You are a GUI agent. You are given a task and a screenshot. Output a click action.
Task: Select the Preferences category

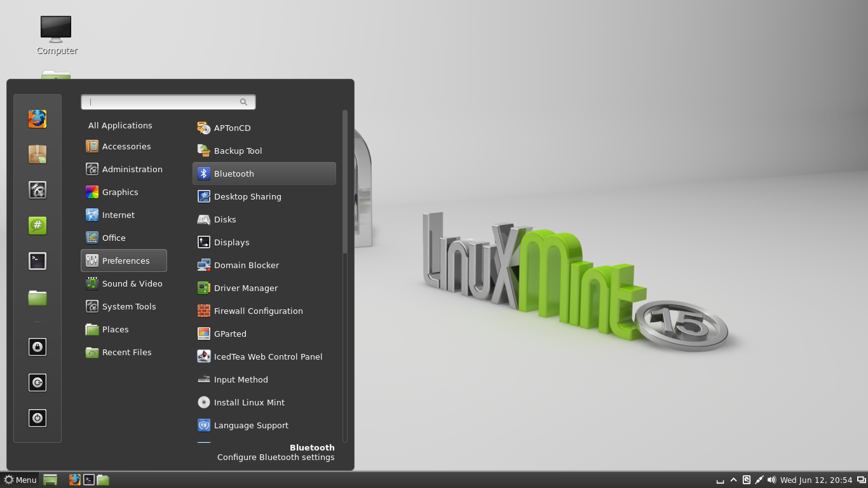(124, 261)
